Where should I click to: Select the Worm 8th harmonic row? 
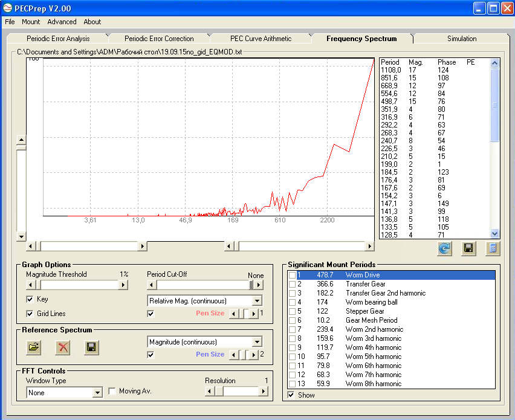(391, 384)
